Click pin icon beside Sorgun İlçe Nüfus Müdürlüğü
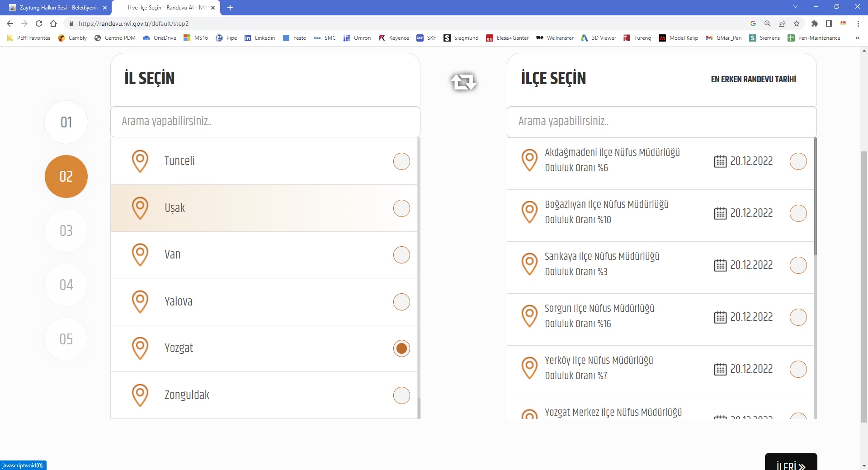Viewport: 868px width, 470px height. tap(529, 316)
